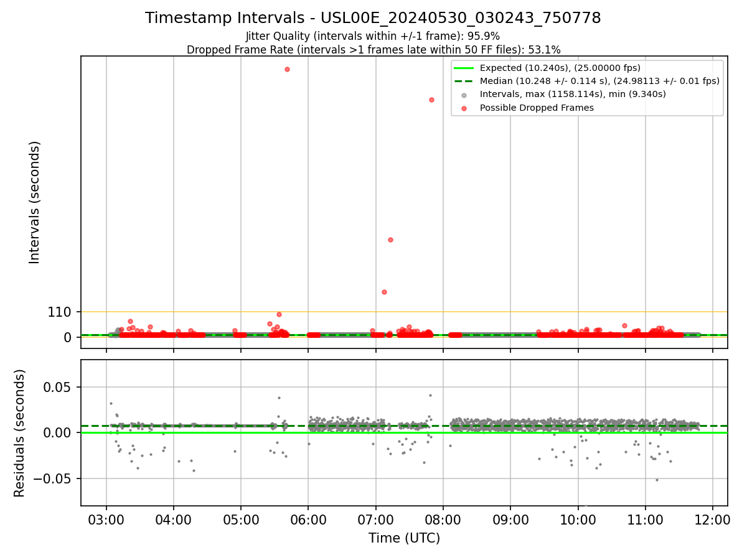
Task: Click the '0' tick on intervals axis
Action: pos(68,337)
